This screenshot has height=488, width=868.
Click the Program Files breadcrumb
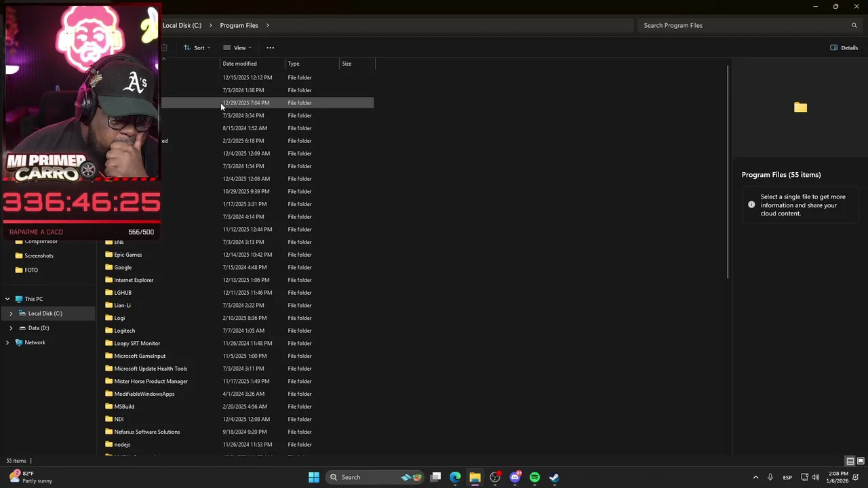pyautogui.click(x=239, y=25)
